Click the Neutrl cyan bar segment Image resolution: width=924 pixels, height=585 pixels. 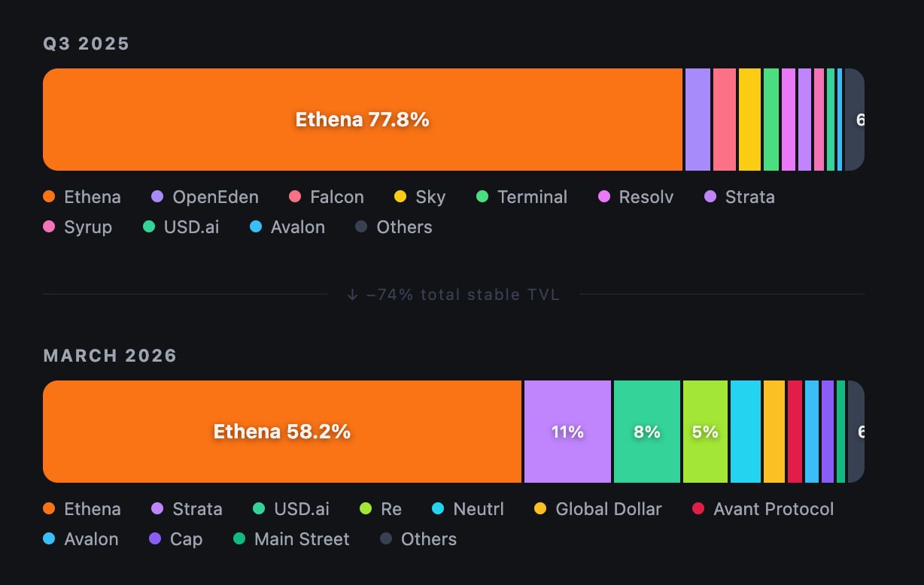click(745, 432)
